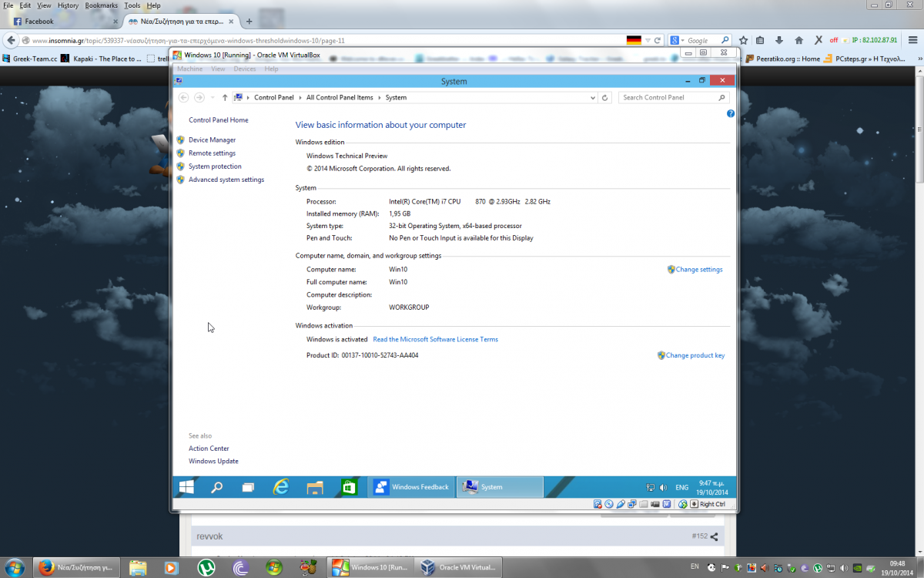Read the Microsoft Software License Terms

click(x=435, y=339)
